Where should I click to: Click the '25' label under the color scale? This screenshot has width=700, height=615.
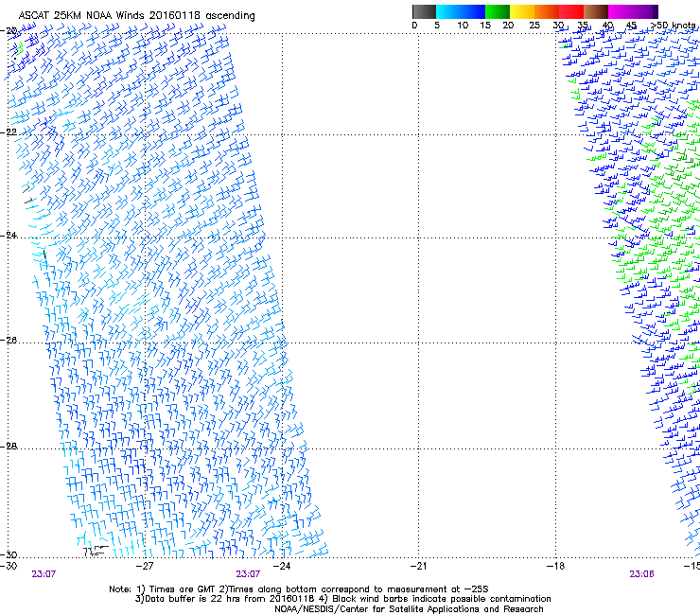point(534,26)
